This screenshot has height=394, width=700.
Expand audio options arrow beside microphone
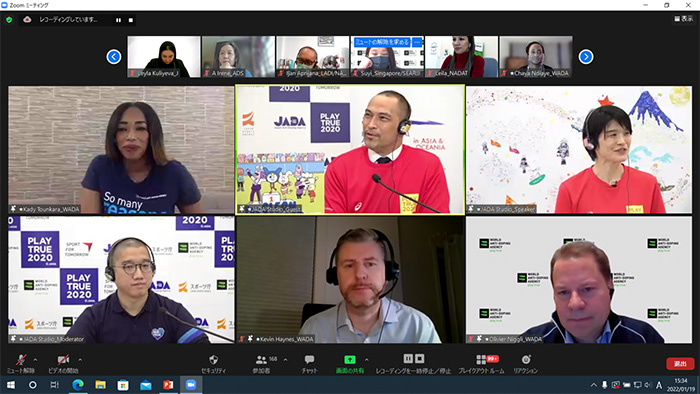pyautogui.click(x=35, y=360)
